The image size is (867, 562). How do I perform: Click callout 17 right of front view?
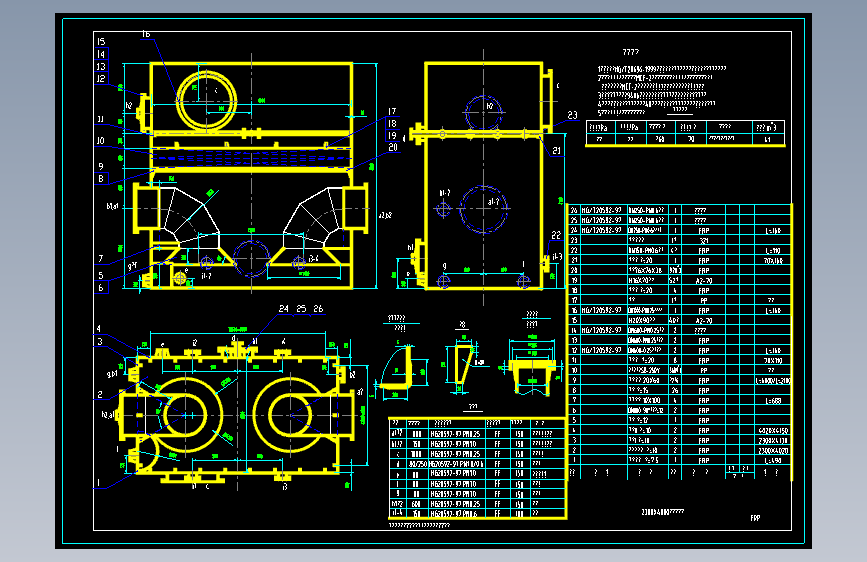(x=392, y=112)
